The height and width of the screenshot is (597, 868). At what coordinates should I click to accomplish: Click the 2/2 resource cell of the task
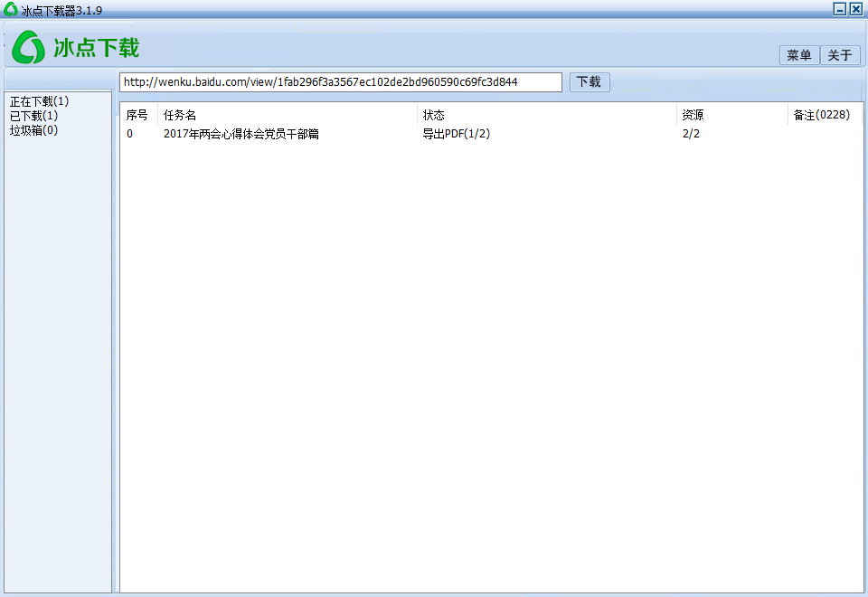(691, 134)
